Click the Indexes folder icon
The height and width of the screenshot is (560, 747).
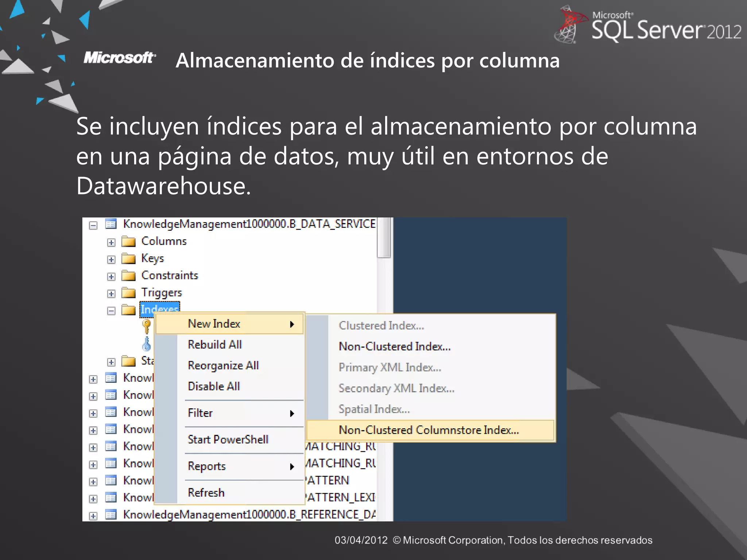128,310
